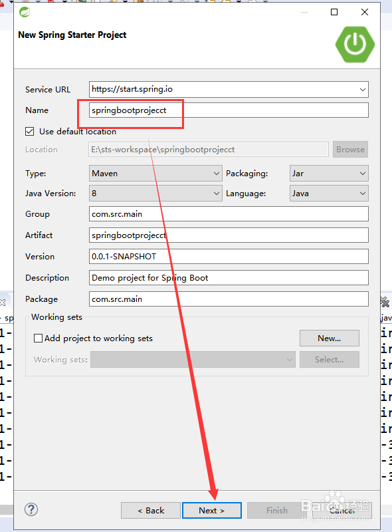This screenshot has height=532, width=392.
Task: Click the Spring leaf icon in title bar
Action: click(x=25, y=12)
